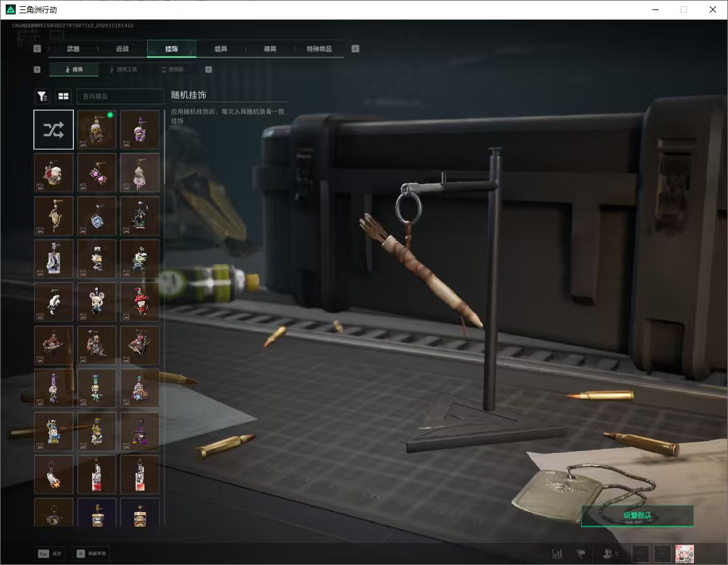This screenshot has width=728, height=565.
Task: Click the player avatar portrait
Action: pos(684,554)
